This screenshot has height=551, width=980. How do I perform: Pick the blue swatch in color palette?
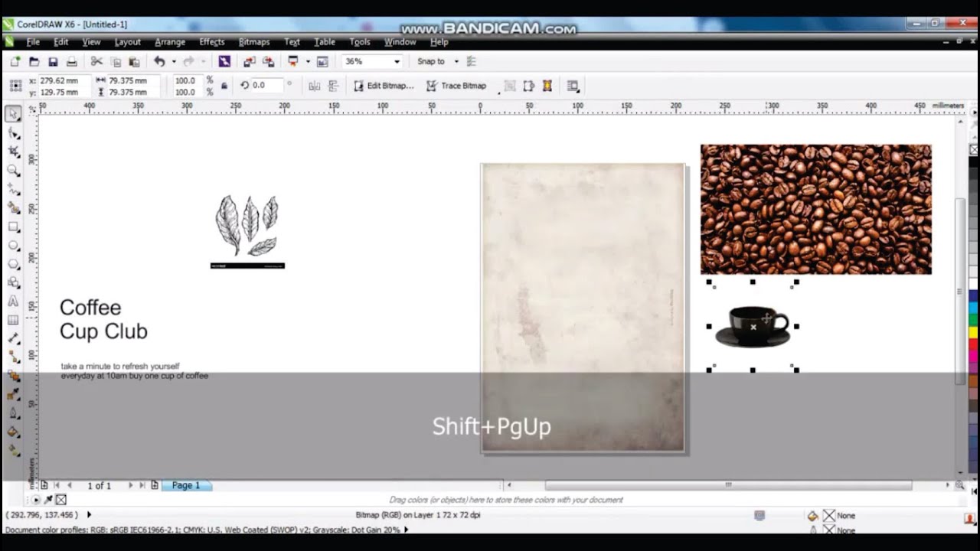(973, 295)
